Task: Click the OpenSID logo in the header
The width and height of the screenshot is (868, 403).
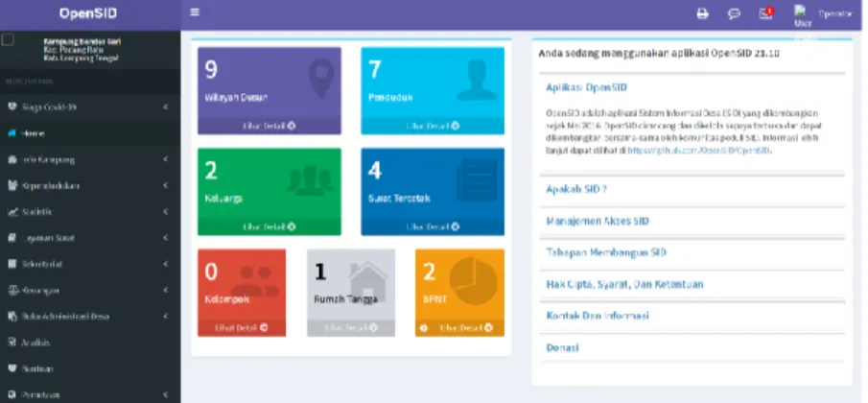Action: coord(88,13)
